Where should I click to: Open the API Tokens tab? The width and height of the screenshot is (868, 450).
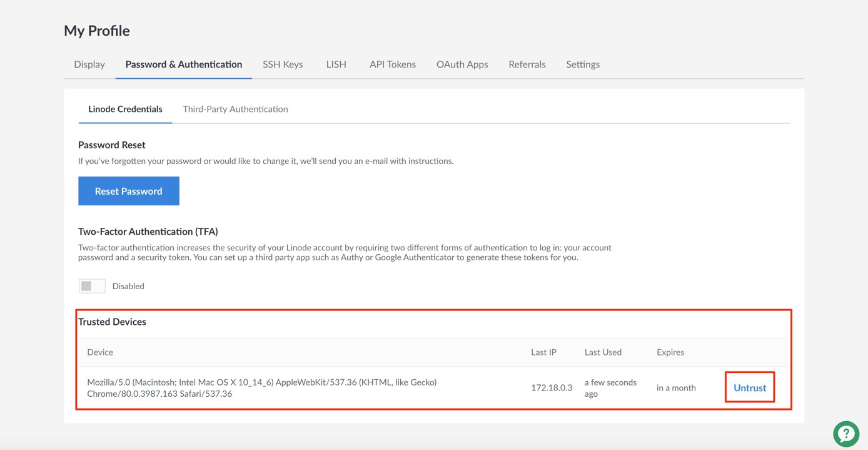(393, 64)
